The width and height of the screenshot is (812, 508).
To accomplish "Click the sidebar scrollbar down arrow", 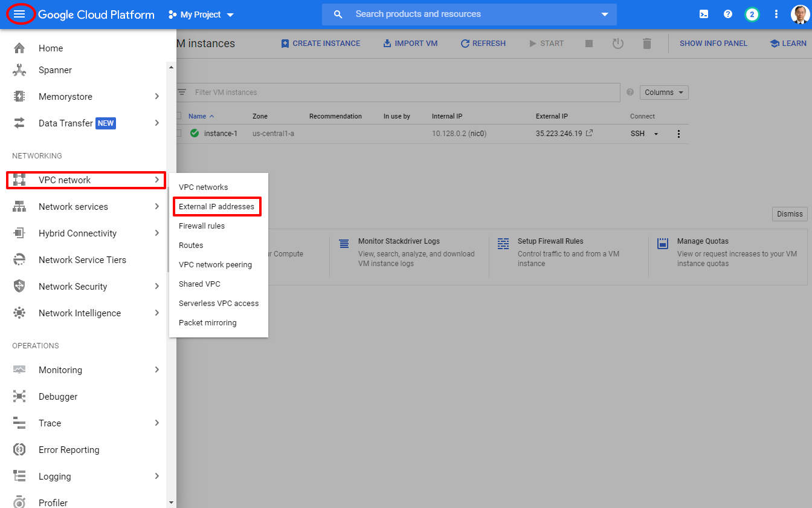I will tap(171, 503).
